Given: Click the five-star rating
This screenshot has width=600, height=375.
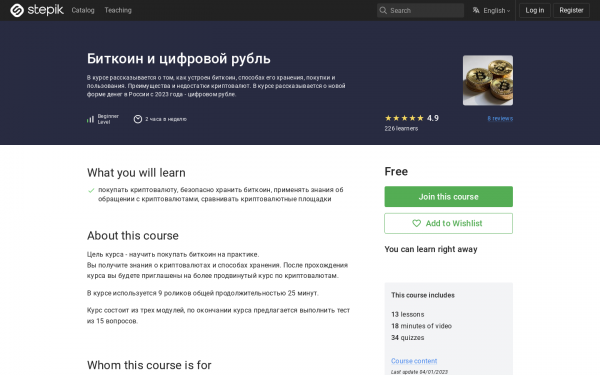Looking at the screenshot, I should [404, 118].
